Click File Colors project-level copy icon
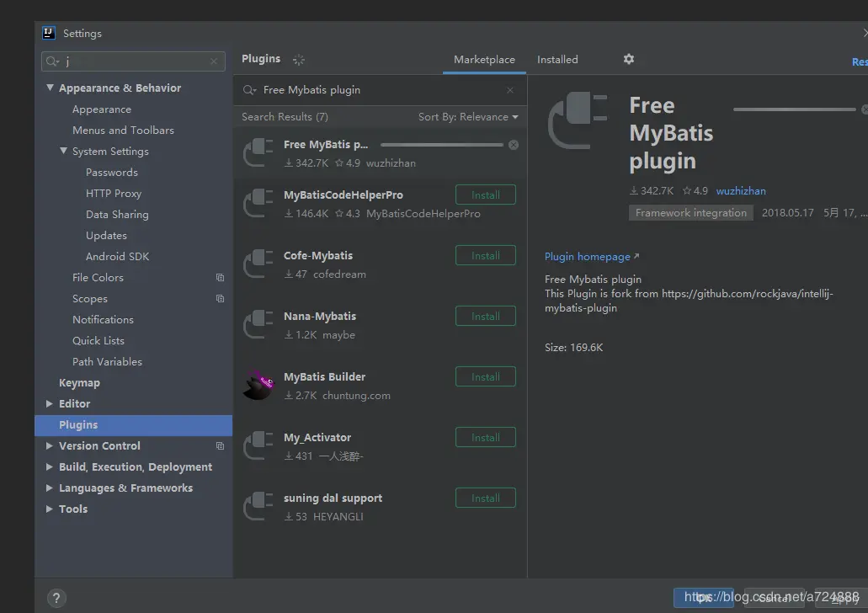Screen dimensions: 868x613 (x=220, y=277)
